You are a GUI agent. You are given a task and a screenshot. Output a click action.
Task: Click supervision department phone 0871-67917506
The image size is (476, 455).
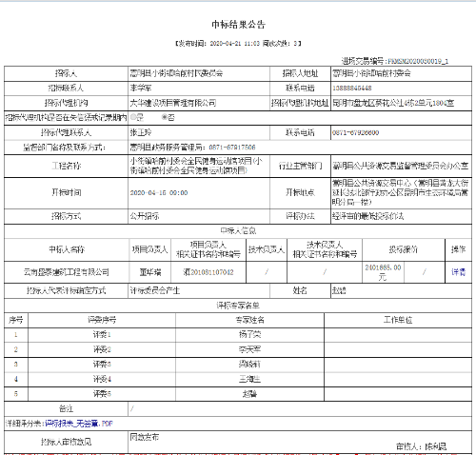(x=232, y=148)
